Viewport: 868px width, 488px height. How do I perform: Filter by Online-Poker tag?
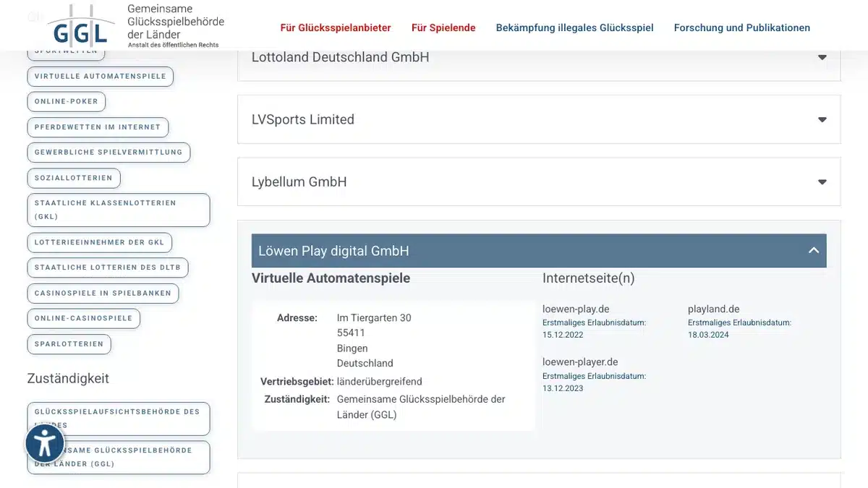66,101
